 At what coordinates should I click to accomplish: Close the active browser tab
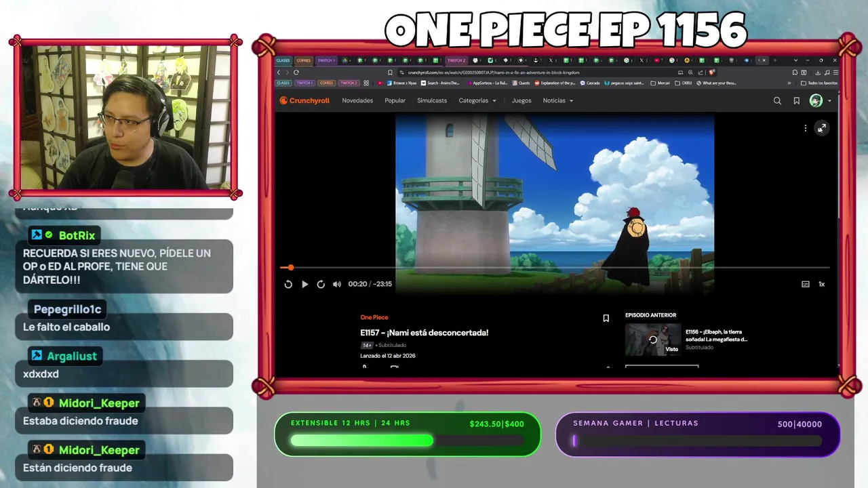(764, 60)
